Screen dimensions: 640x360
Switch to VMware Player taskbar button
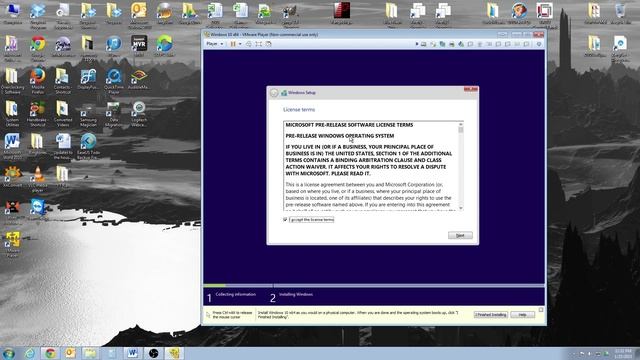click(x=173, y=353)
